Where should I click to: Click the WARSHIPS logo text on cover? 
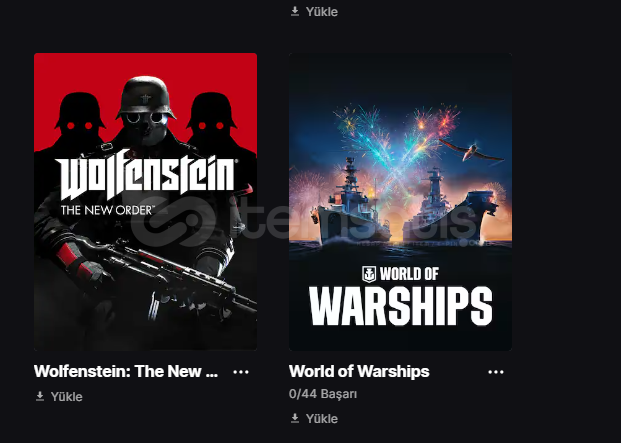[400, 306]
